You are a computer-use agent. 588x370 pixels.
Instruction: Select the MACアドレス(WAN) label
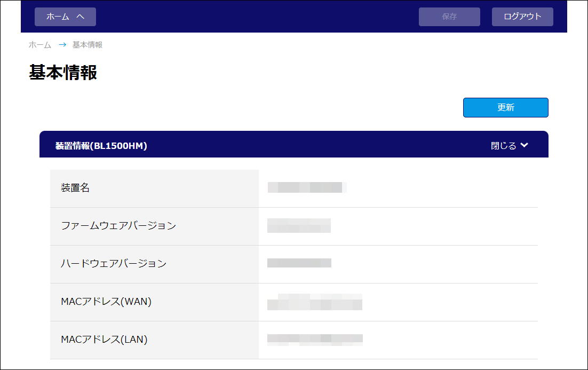click(106, 302)
